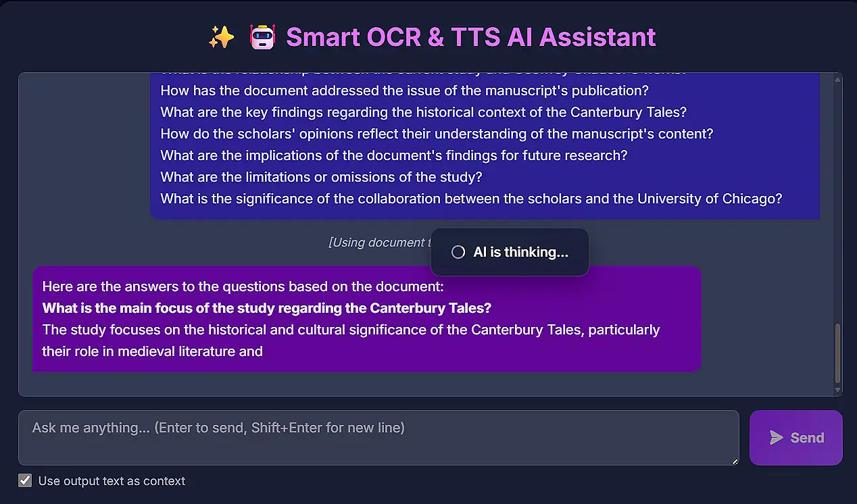This screenshot has width=857, height=504.
Task: Click the question about the manuscript's publication
Action: point(404,91)
